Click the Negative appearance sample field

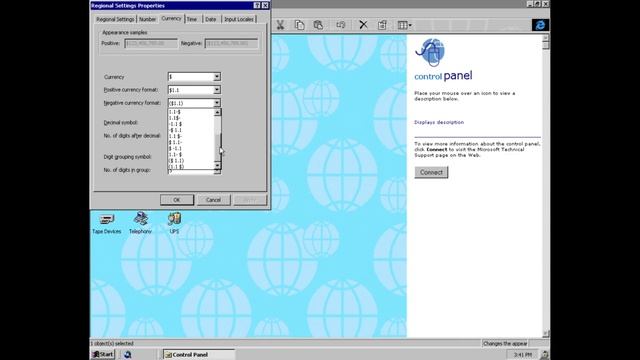tap(231, 43)
